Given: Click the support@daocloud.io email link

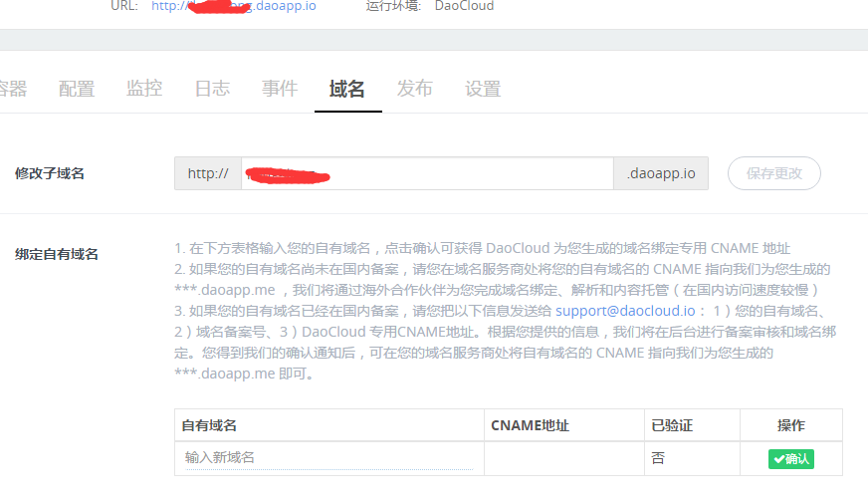Looking at the screenshot, I should point(619,311).
